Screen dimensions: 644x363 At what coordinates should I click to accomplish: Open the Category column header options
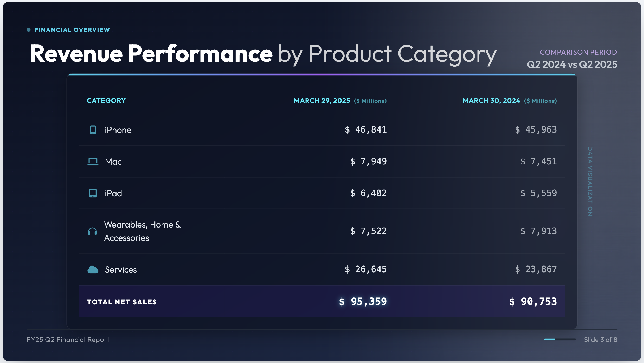click(x=106, y=101)
